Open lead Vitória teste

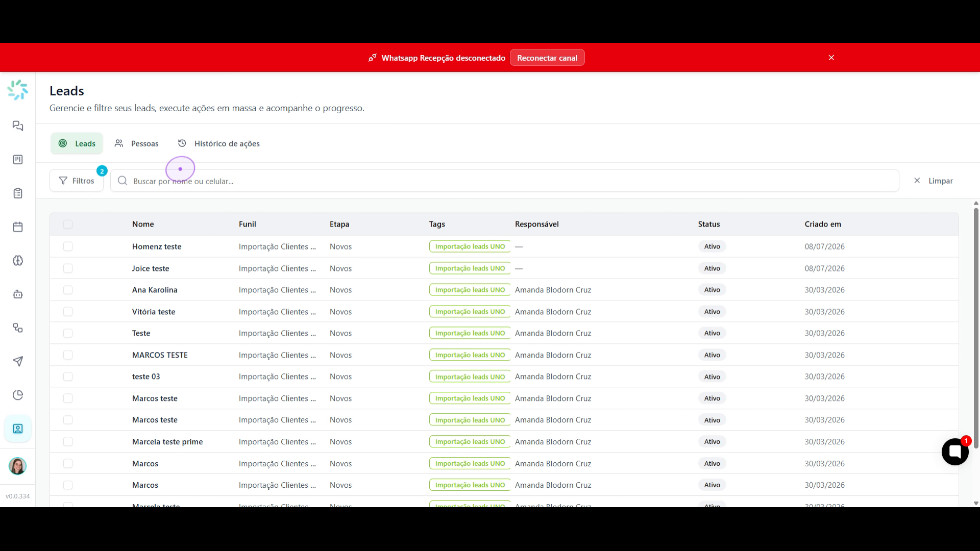point(154,312)
